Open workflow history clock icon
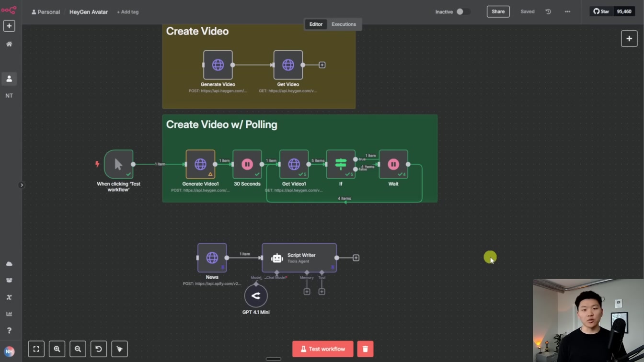 pyautogui.click(x=548, y=11)
